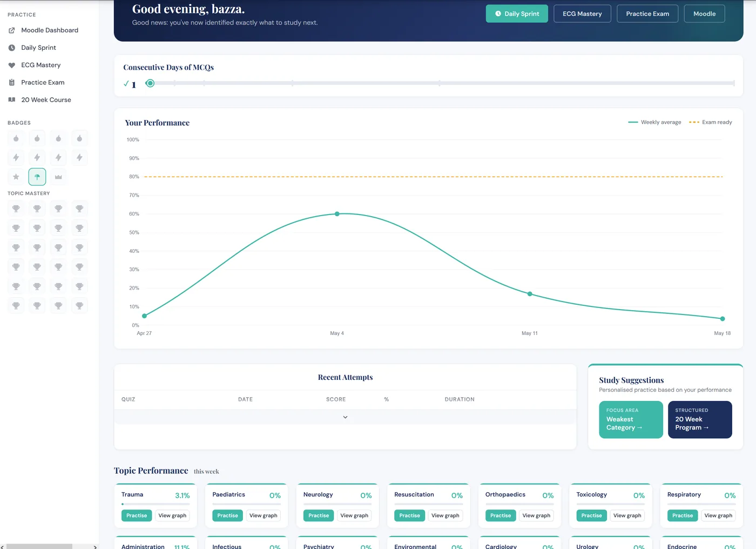Click the QUIZ column header

129,399
